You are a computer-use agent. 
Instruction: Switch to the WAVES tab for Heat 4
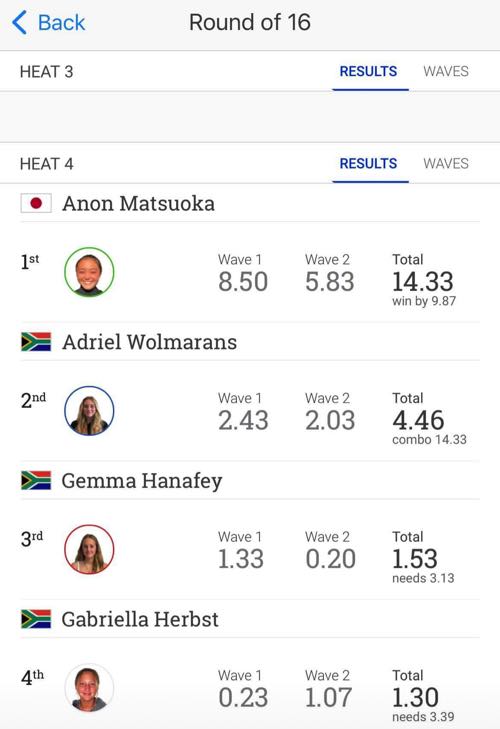click(x=446, y=163)
